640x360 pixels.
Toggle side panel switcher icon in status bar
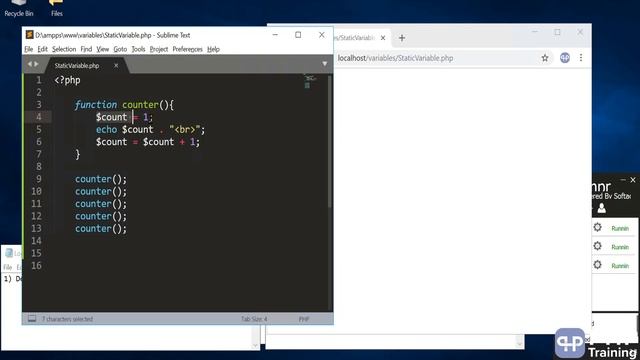tap(32, 319)
